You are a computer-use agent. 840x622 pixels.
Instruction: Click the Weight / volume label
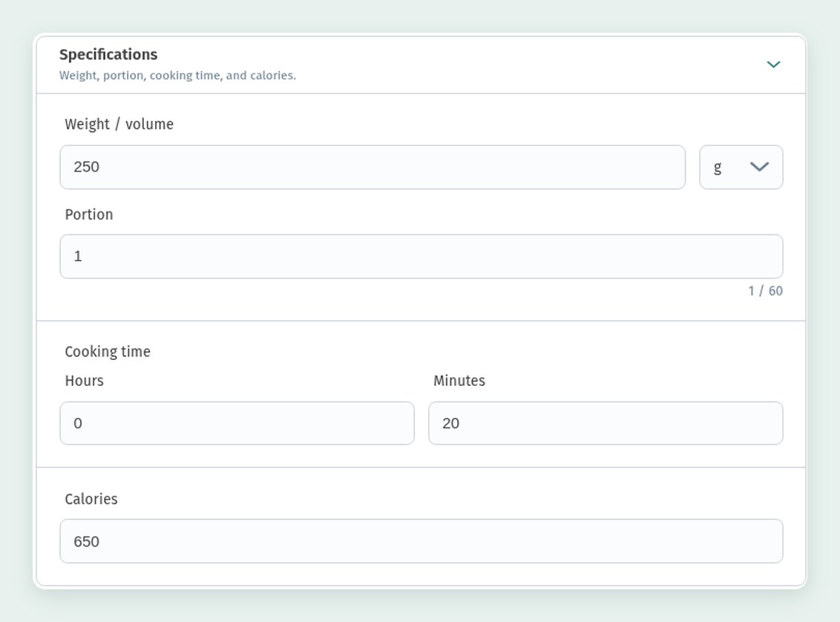(119, 124)
